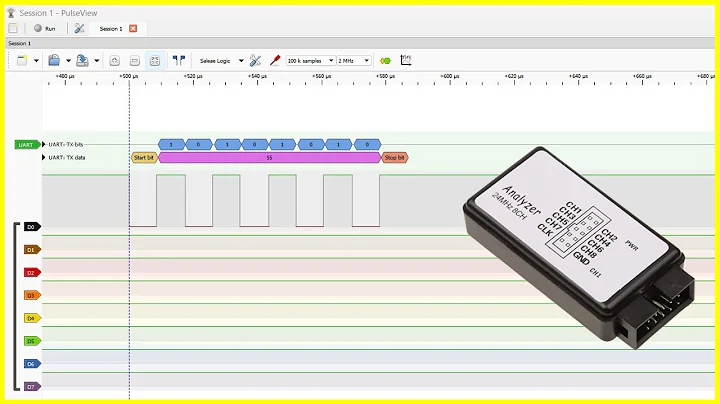Click the +540 µs ruler mark
This screenshot has height=404, width=720.
tap(257, 76)
